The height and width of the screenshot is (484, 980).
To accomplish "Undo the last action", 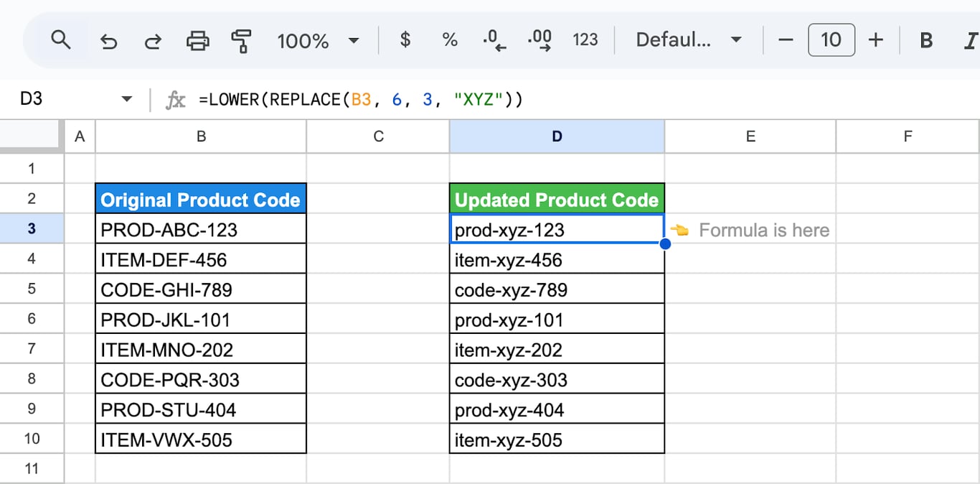I will (108, 41).
